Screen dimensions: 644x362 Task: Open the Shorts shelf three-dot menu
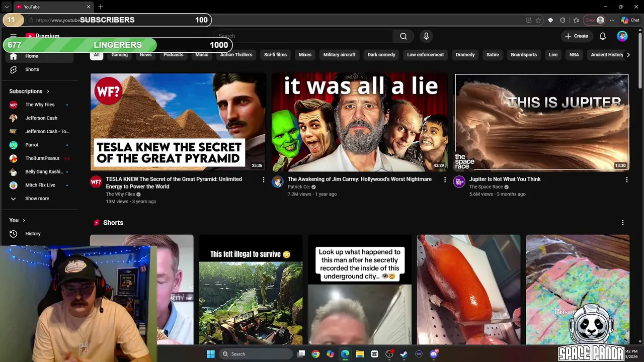coord(623,223)
